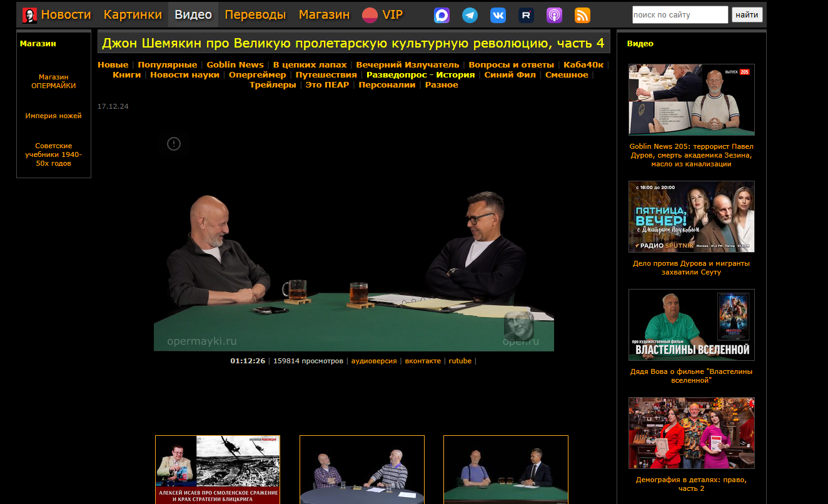Go to the Новости section
The width and height of the screenshot is (828, 504).
(66, 15)
